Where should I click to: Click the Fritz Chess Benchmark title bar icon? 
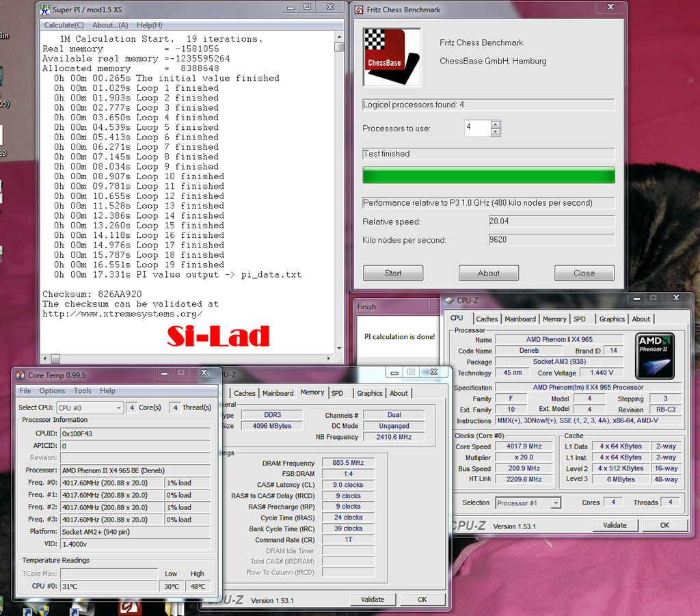pyautogui.click(x=358, y=10)
